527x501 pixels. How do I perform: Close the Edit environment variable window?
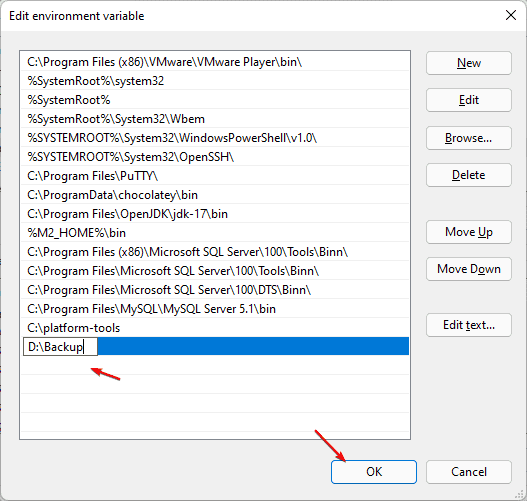(x=511, y=15)
